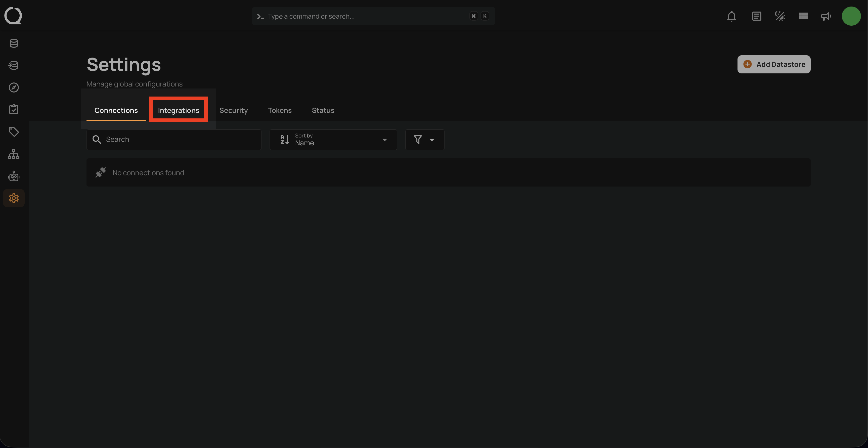Image resolution: width=868 pixels, height=448 pixels.
Task: Open the Sort by Name dropdown
Action: click(333, 140)
